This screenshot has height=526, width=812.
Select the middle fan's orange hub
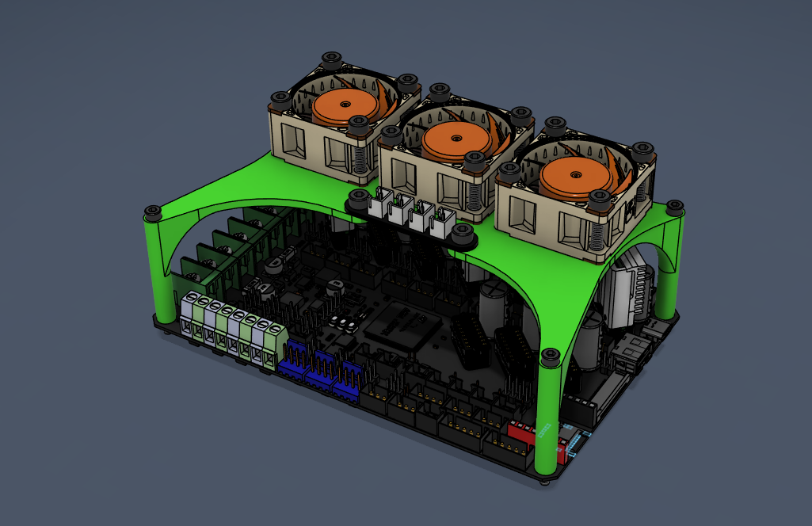click(456, 139)
